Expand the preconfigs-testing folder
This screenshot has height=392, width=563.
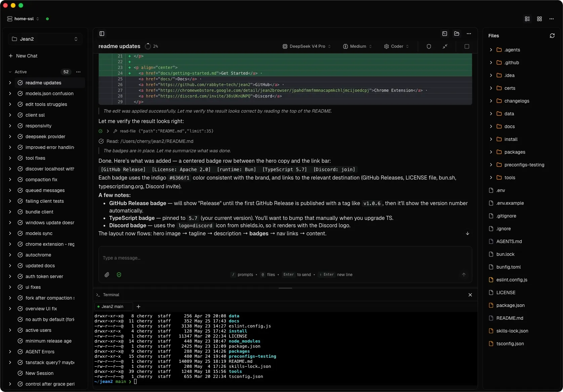coord(491,165)
